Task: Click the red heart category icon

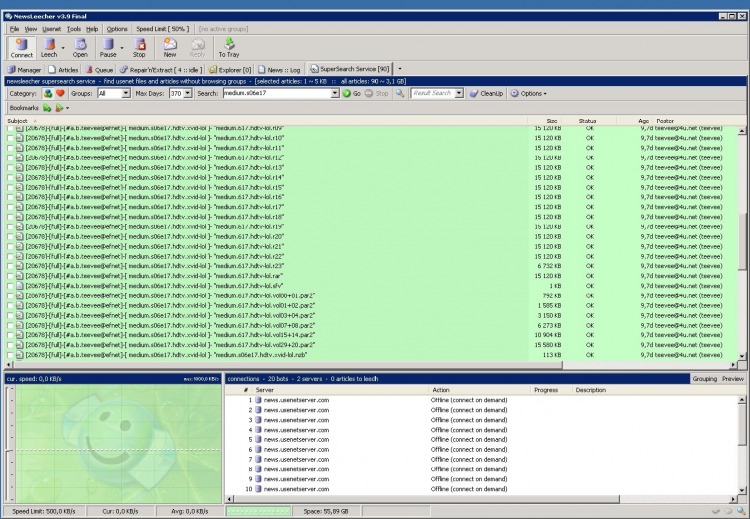Action: (60, 93)
